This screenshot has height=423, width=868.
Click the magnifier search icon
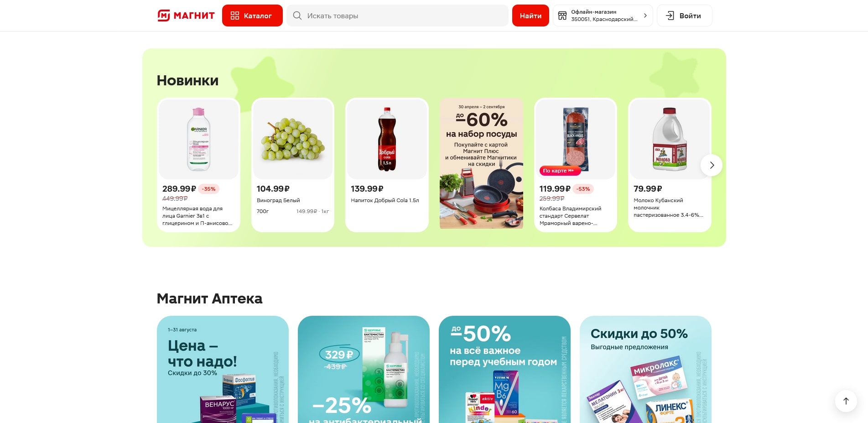coord(297,16)
